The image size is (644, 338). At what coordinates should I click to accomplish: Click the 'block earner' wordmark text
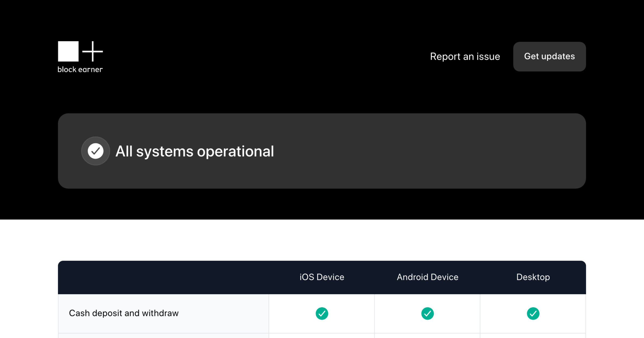(80, 69)
